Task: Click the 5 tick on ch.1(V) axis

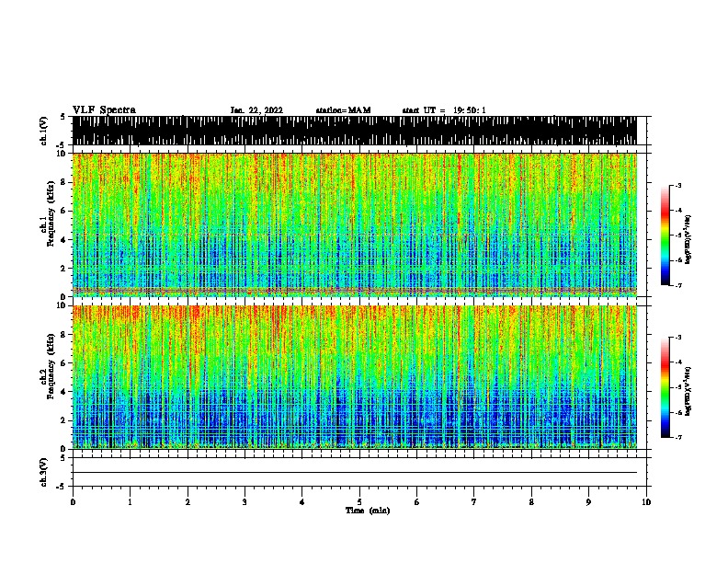Action: (x=63, y=117)
